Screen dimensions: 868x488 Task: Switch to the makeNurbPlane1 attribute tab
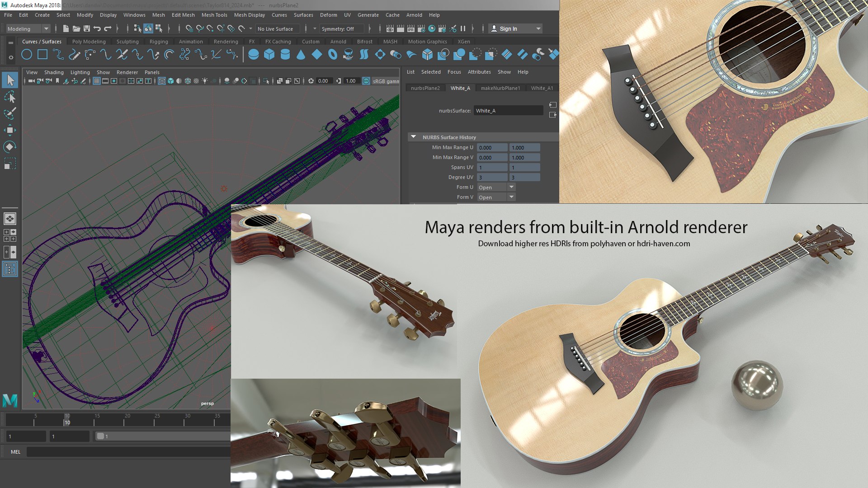pos(500,88)
